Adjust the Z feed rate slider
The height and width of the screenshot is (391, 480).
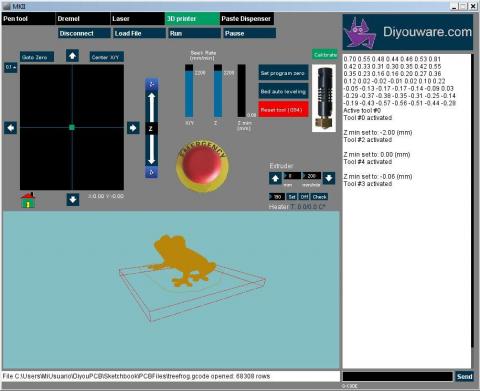click(x=218, y=91)
